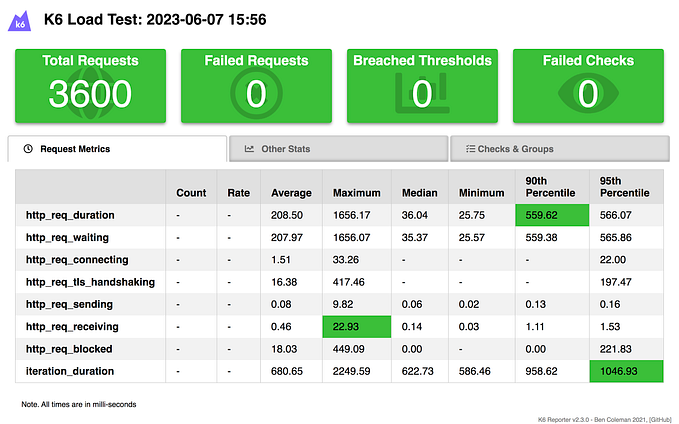Image resolution: width=679 pixels, height=424 pixels.
Task: Click the 1656.07 maximum value
Action: (x=351, y=237)
